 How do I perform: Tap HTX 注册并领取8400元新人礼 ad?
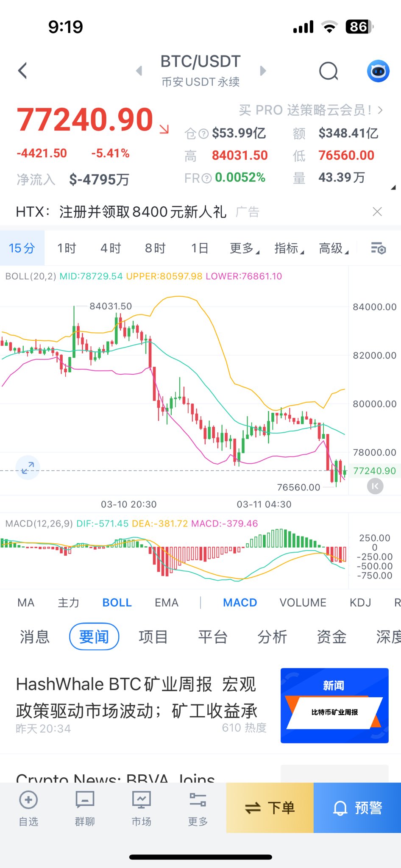click(x=121, y=211)
